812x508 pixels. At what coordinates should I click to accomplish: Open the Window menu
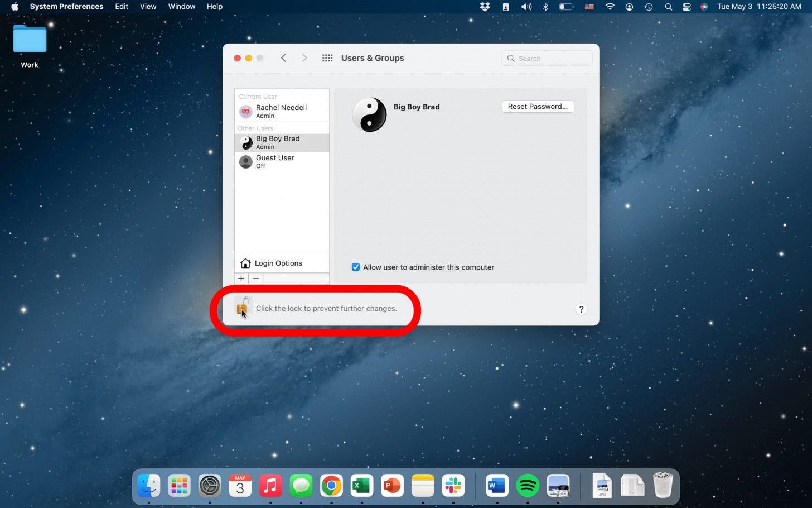click(181, 7)
